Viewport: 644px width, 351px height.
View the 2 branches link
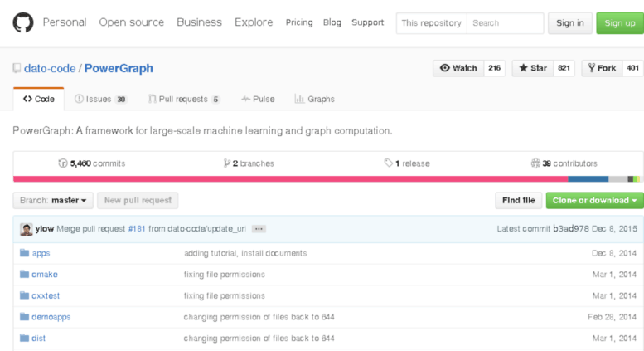point(249,163)
